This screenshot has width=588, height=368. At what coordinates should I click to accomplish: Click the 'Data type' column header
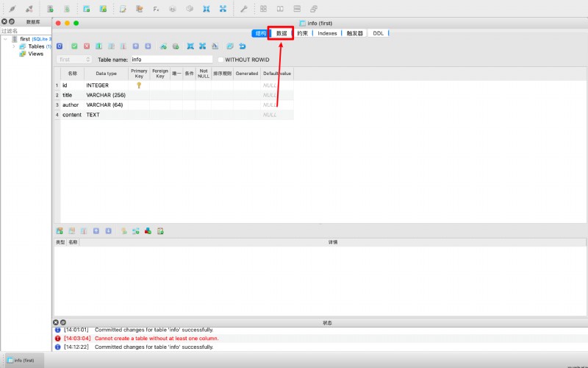click(106, 74)
